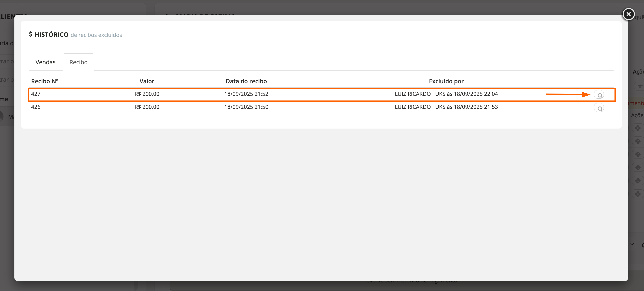Switch to the Vendas tab

tap(45, 62)
